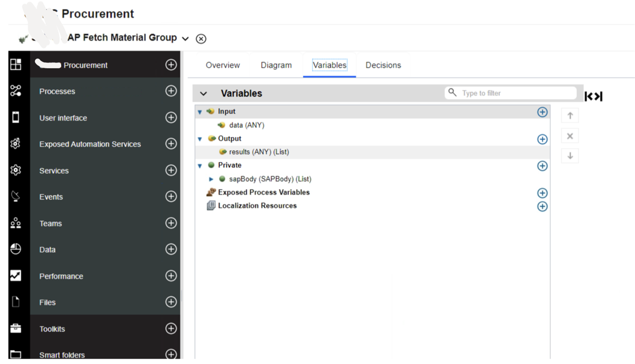
Task: Add a new Private variable
Action: click(x=542, y=166)
